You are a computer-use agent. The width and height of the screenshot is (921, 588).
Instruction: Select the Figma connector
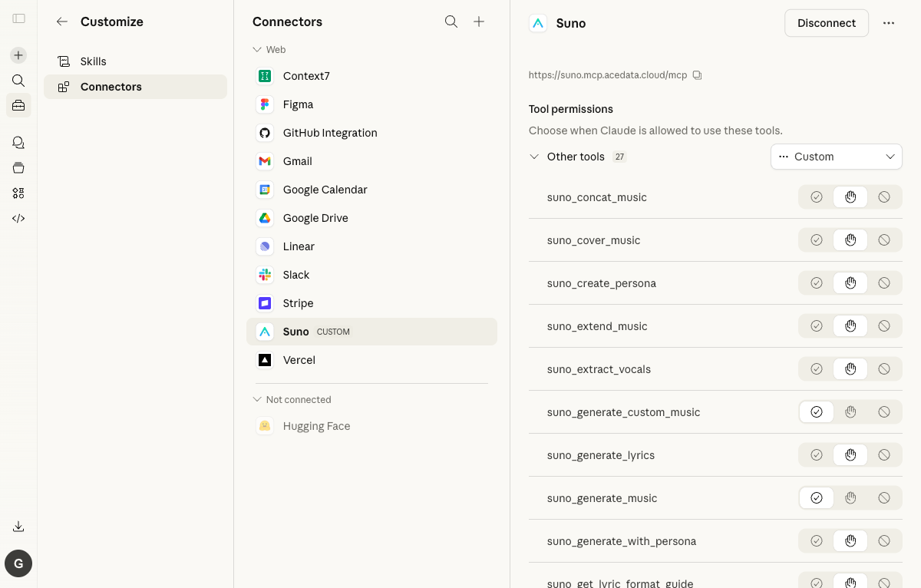click(371, 104)
